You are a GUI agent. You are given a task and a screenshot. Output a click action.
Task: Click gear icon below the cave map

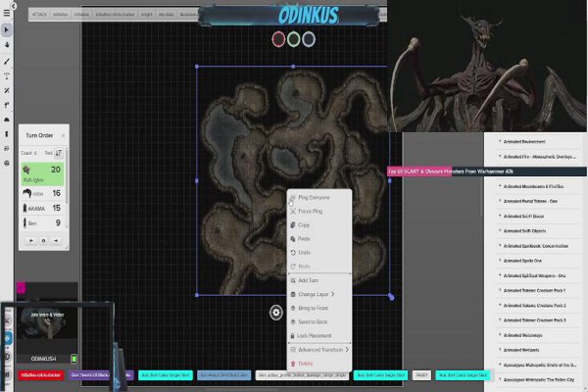pos(276,312)
